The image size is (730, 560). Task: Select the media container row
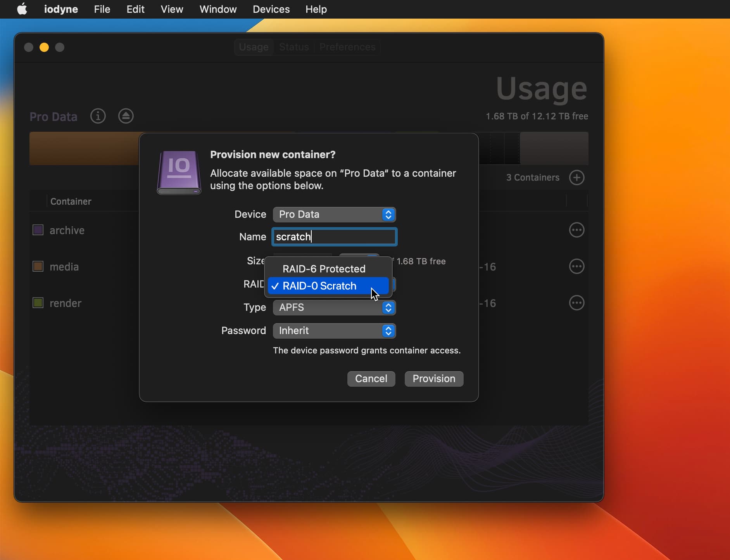pos(309,266)
